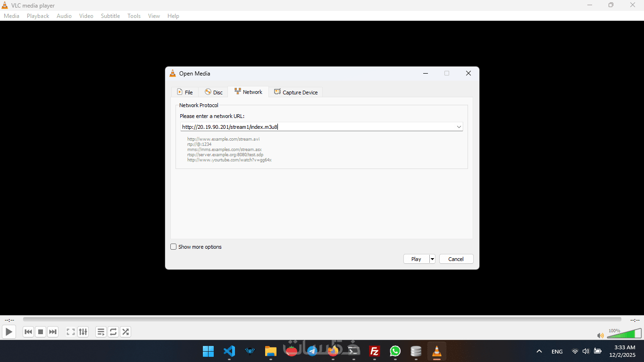Image resolution: width=644 pixels, height=362 pixels.
Task: Switch to the Disc tab
Action: pyautogui.click(x=213, y=92)
